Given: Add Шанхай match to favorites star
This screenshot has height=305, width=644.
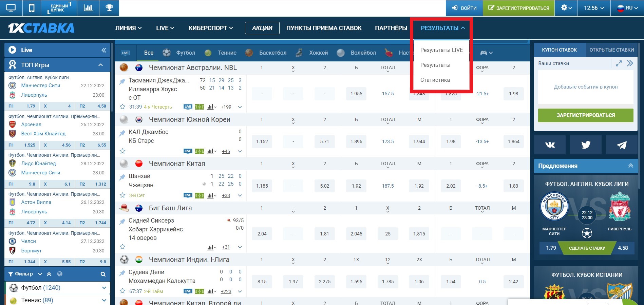Looking at the screenshot, I should pyautogui.click(x=122, y=195).
